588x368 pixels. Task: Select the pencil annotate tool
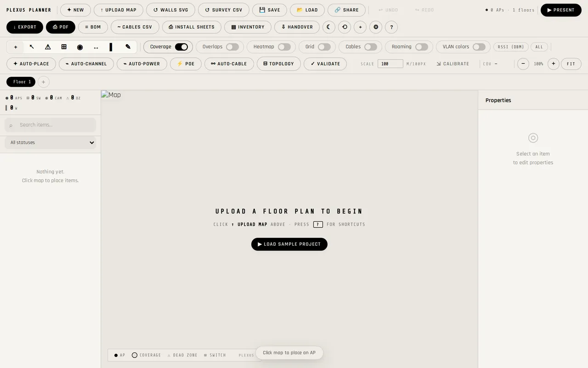coord(128,47)
